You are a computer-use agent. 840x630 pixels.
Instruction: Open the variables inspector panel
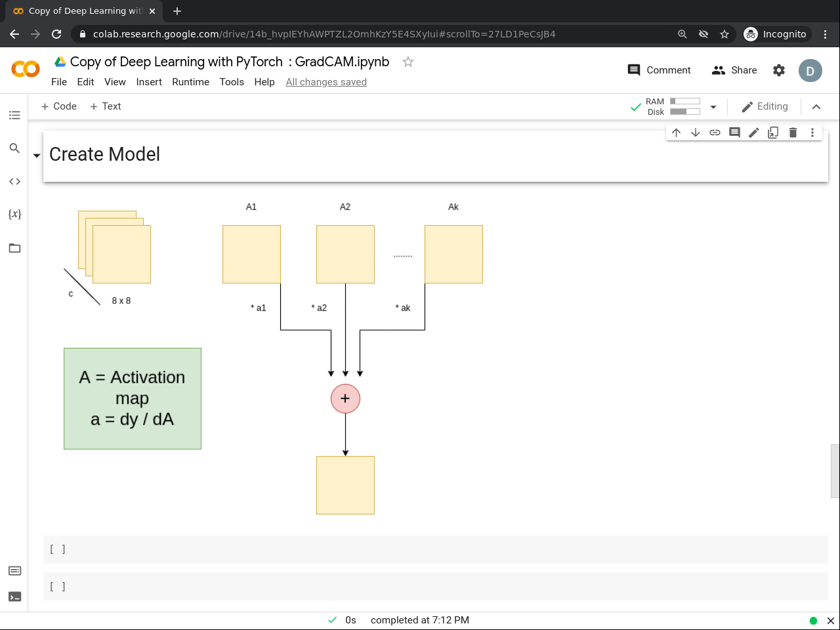click(14, 214)
